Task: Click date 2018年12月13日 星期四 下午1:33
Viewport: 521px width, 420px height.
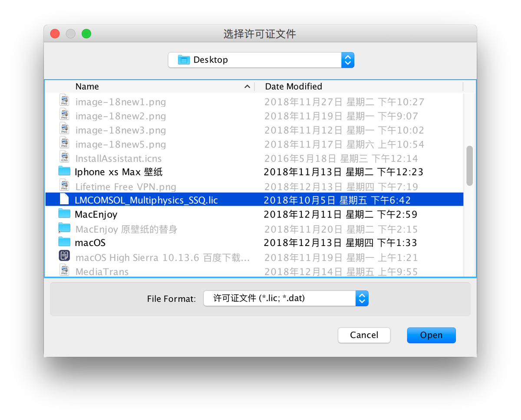Action: (340, 243)
